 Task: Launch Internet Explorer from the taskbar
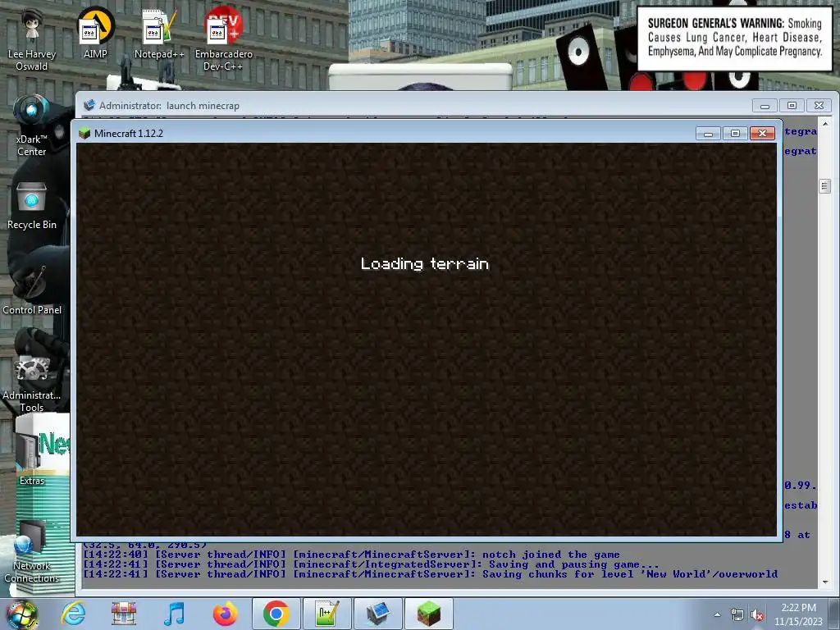[73, 614]
